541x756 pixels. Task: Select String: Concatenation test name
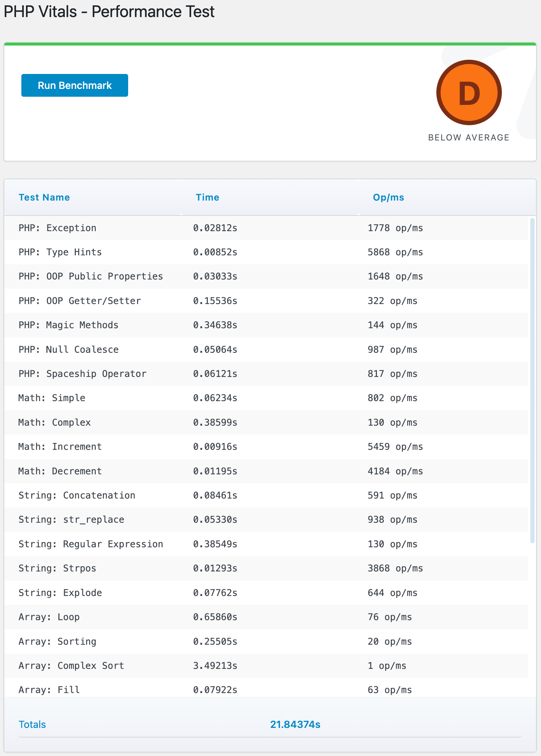(77, 495)
